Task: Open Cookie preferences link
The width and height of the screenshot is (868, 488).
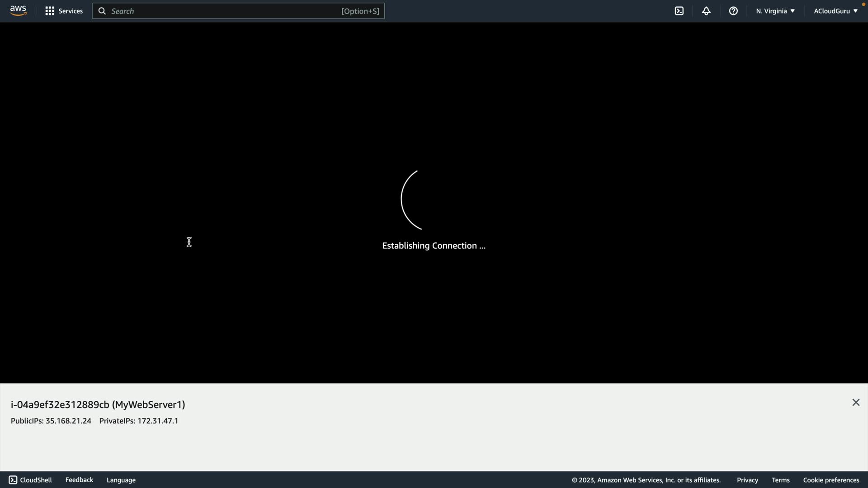Action: coord(831,480)
